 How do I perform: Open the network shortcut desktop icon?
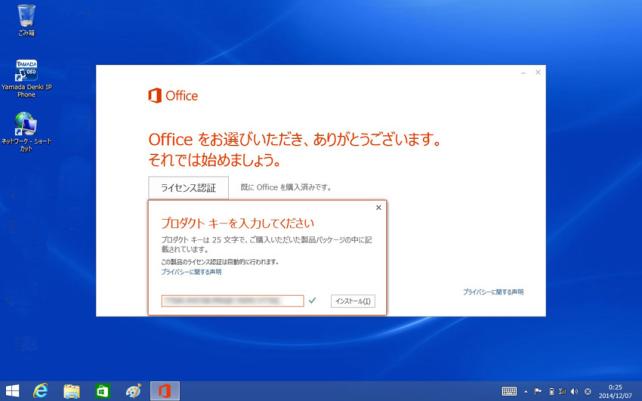pos(26,131)
